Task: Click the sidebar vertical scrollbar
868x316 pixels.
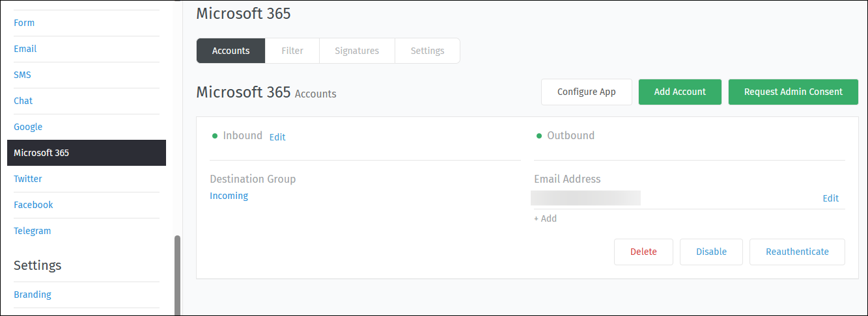Action: 177,275
